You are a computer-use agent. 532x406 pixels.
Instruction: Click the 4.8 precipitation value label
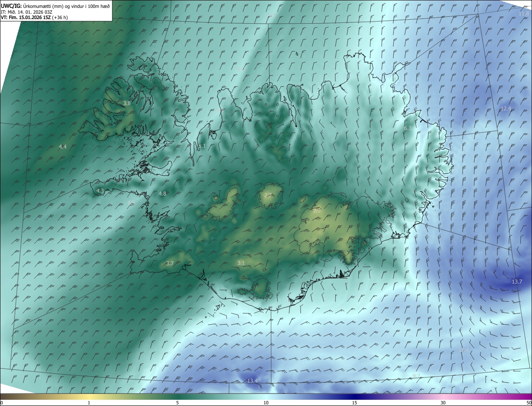(x=162, y=193)
